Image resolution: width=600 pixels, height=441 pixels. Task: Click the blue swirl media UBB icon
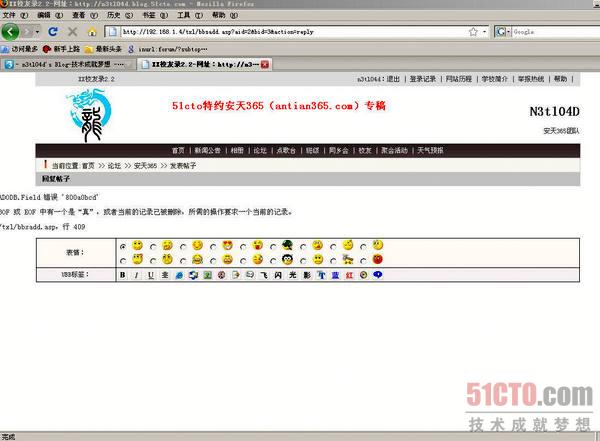tap(193, 275)
